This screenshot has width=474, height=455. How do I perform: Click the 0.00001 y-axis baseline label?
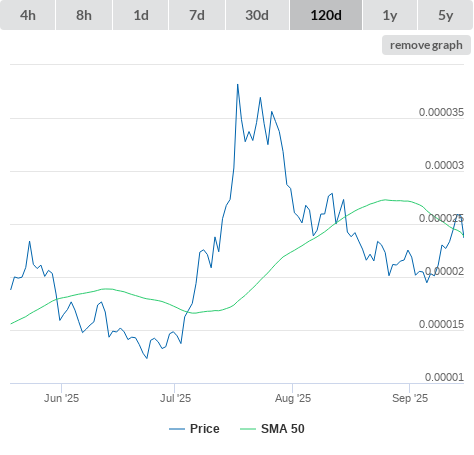tap(444, 377)
